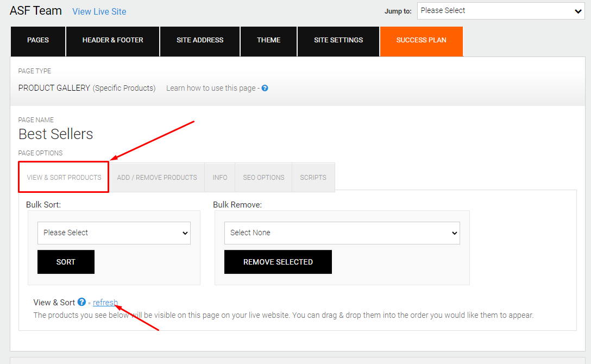Open the INFO tab

[219, 177]
